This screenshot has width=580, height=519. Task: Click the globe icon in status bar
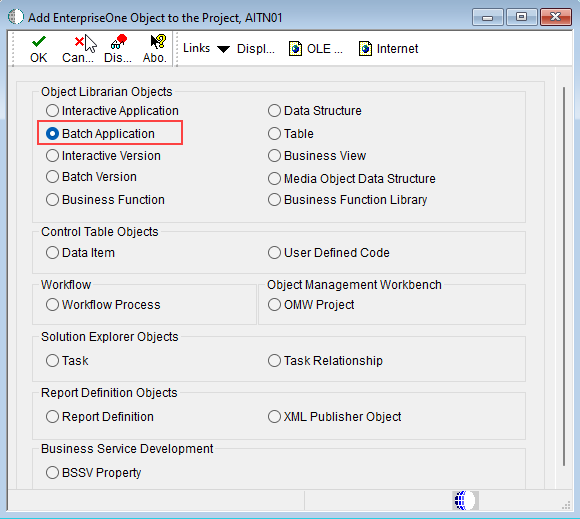(465, 501)
